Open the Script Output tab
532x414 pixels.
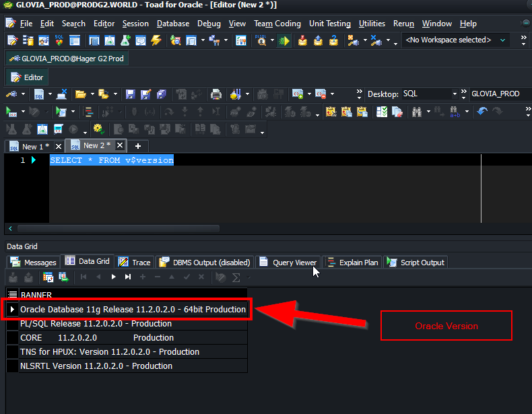415,263
